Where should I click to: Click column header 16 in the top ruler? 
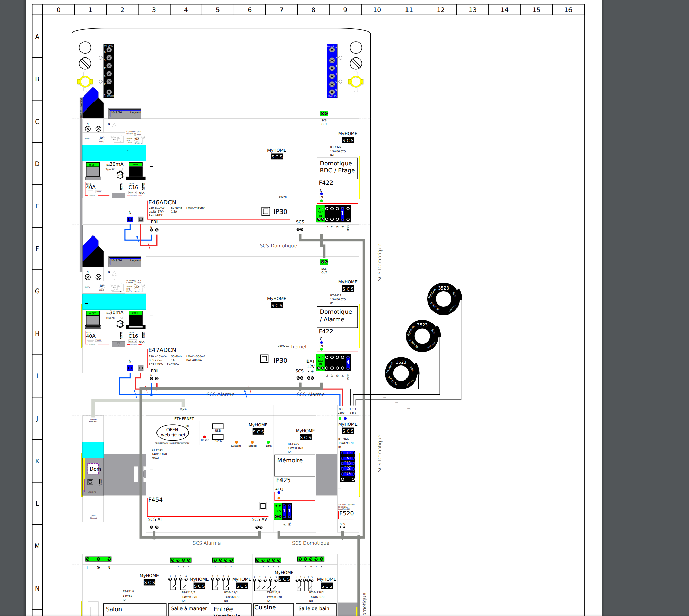[x=568, y=10]
